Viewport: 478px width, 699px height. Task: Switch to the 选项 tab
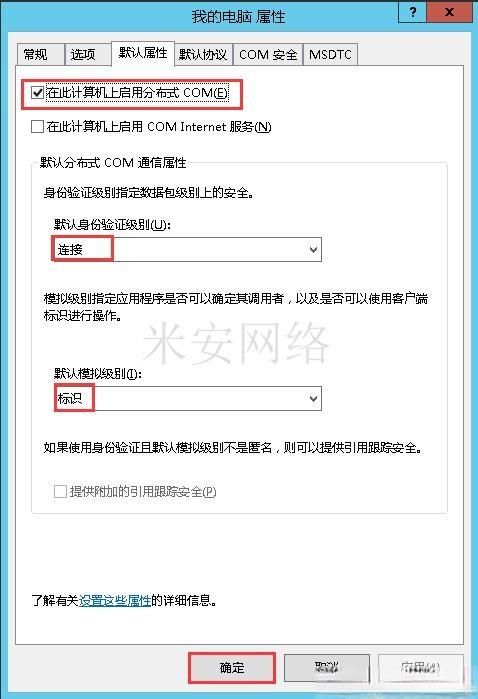(87, 55)
